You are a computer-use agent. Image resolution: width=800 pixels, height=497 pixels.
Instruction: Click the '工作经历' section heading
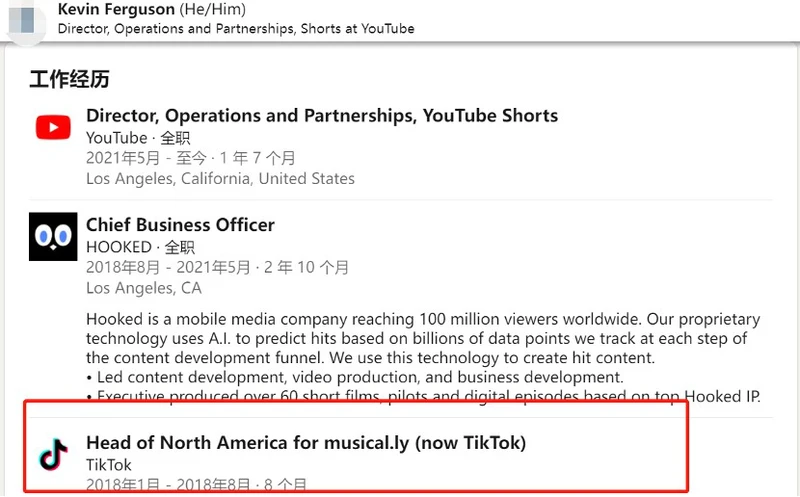69,79
